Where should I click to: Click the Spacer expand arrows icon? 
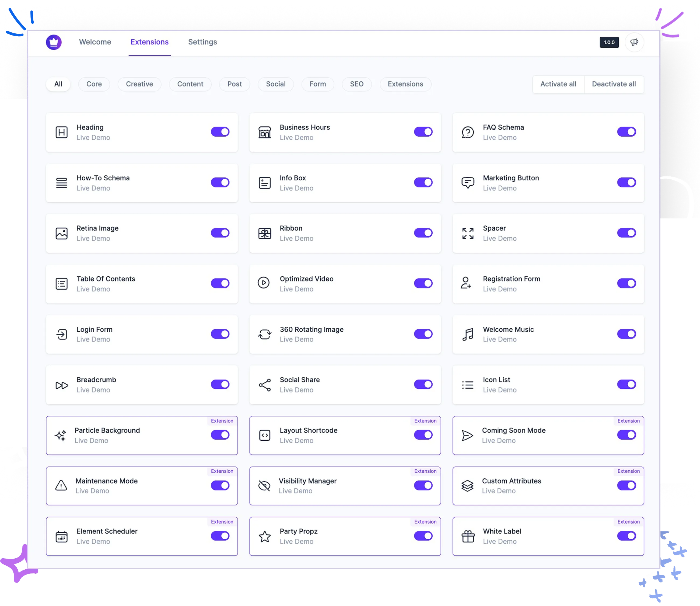click(468, 233)
